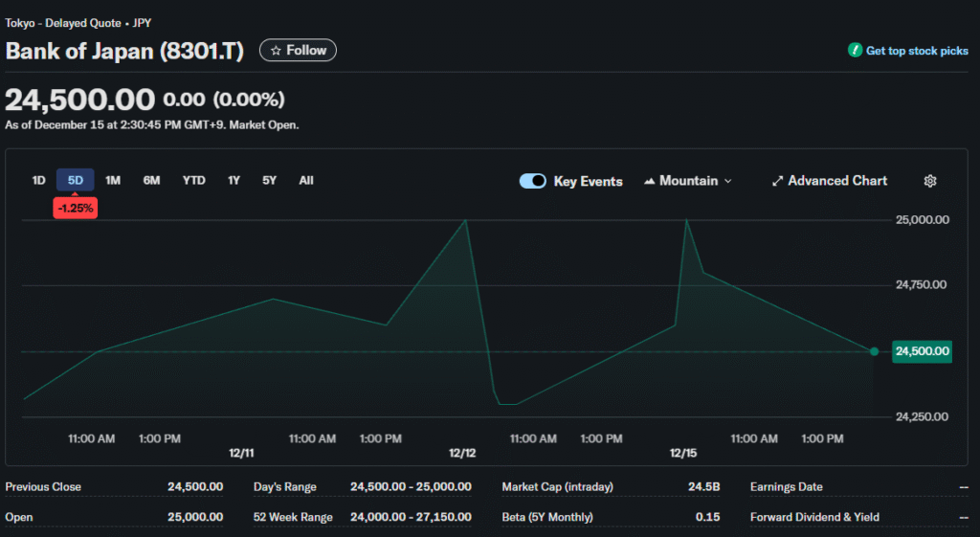The width and height of the screenshot is (980, 537).
Task: Click the Advanced Chart expand arrows icon
Action: tap(778, 181)
